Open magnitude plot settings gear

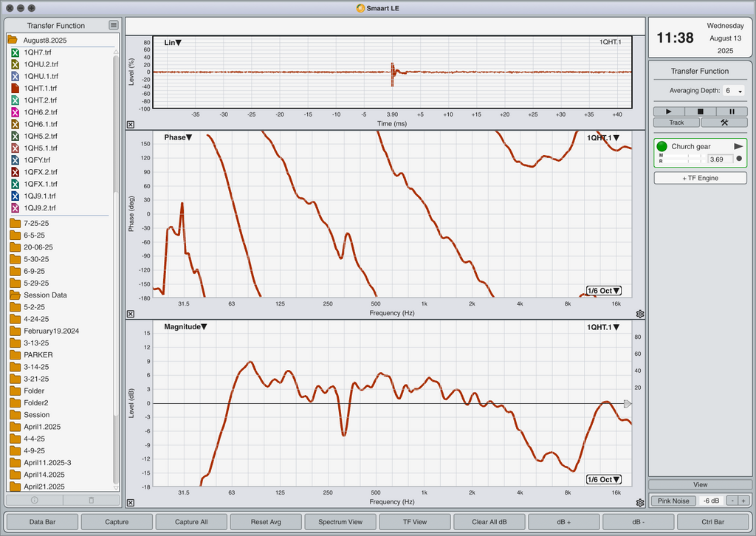(x=640, y=503)
